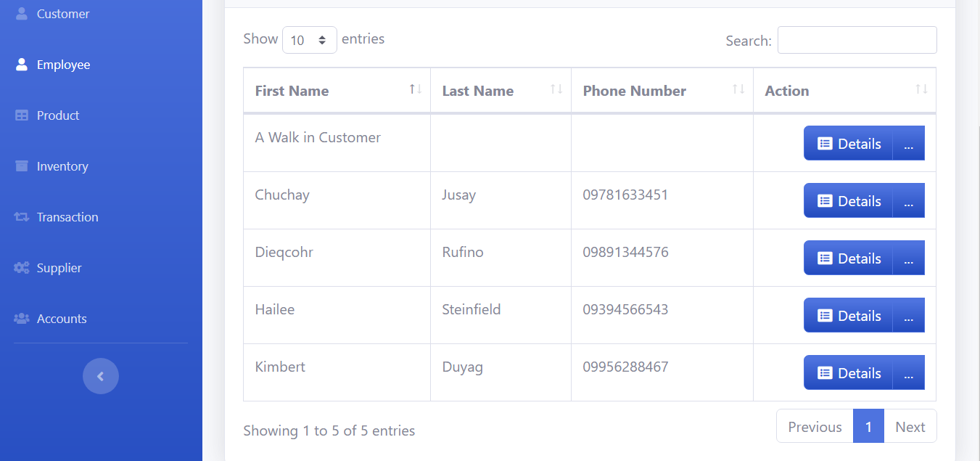The image size is (980, 461).
Task: Click the Employee user icon in sidebar
Action: pos(21,65)
